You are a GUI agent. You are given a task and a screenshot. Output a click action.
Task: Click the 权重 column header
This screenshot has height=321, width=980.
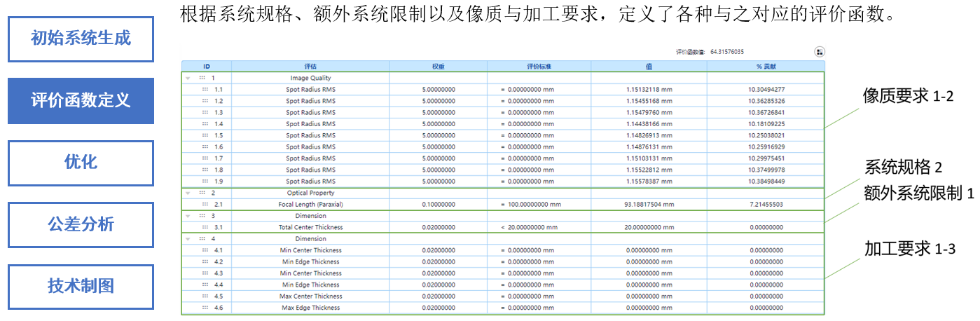[x=439, y=66]
